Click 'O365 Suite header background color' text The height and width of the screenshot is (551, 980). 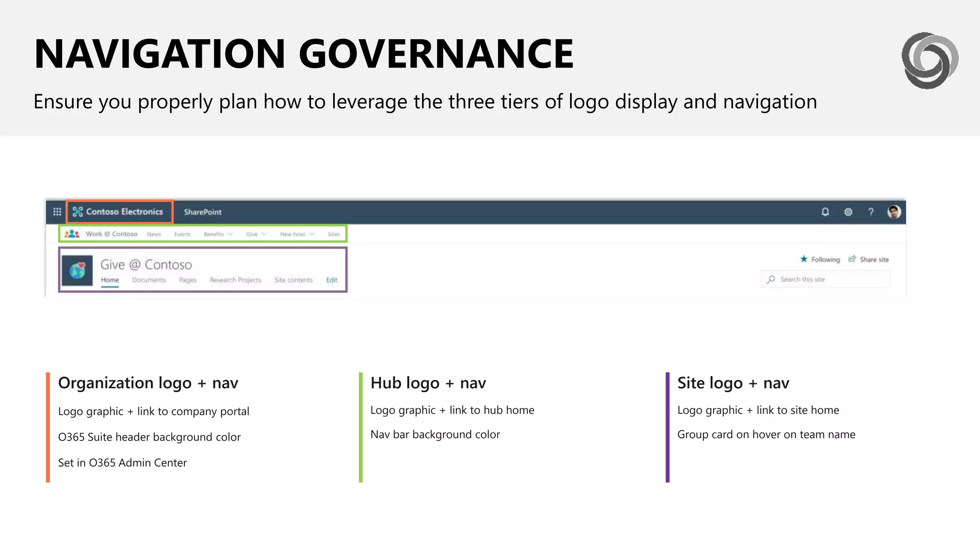[x=149, y=437]
